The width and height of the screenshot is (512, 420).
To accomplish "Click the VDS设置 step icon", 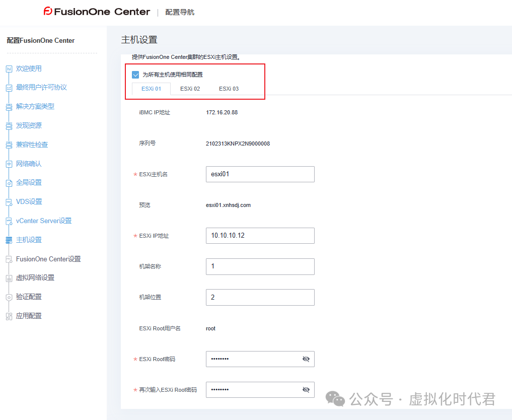I will 9,202.
